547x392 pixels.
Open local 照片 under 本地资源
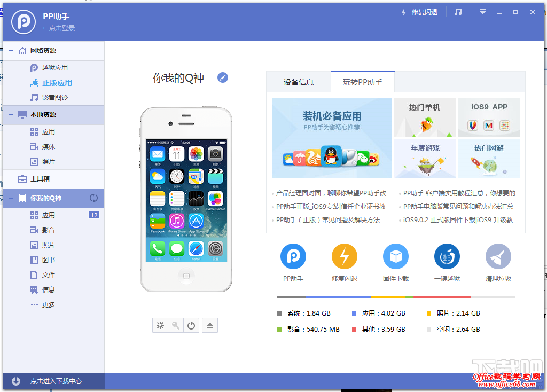(x=48, y=162)
